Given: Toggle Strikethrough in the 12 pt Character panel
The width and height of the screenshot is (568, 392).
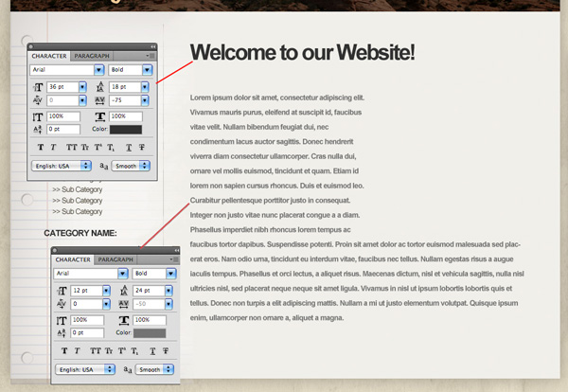Looking at the screenshot, I should click(x=166, y=350).
